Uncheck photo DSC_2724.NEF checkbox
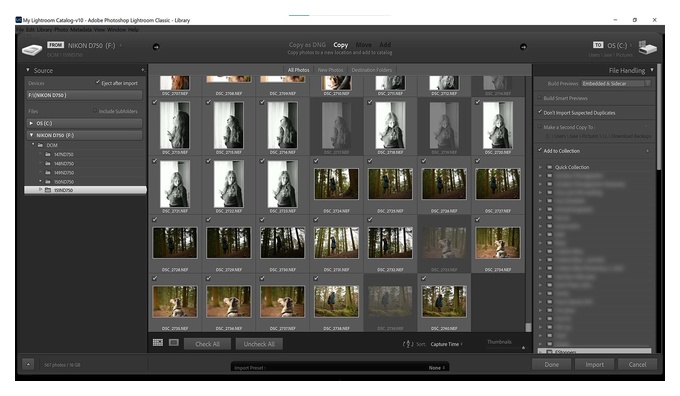This screenshot has width=680, height=396. [316, 161]
